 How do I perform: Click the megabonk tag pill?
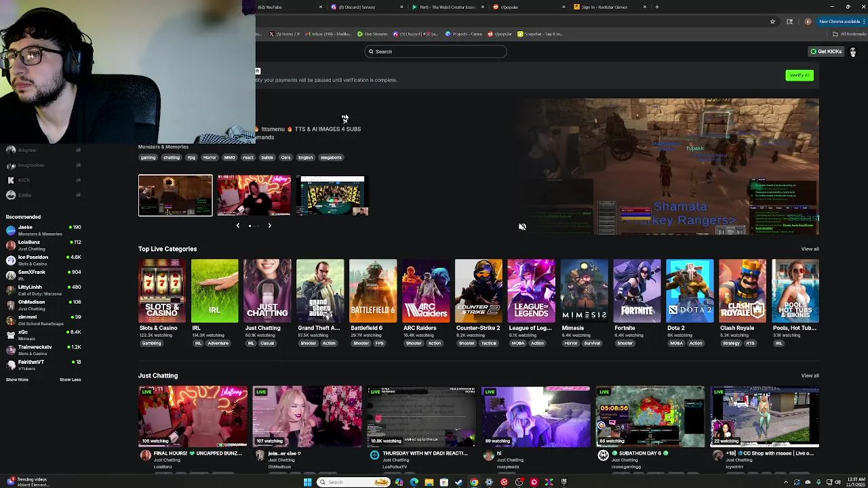pos(331,157)
